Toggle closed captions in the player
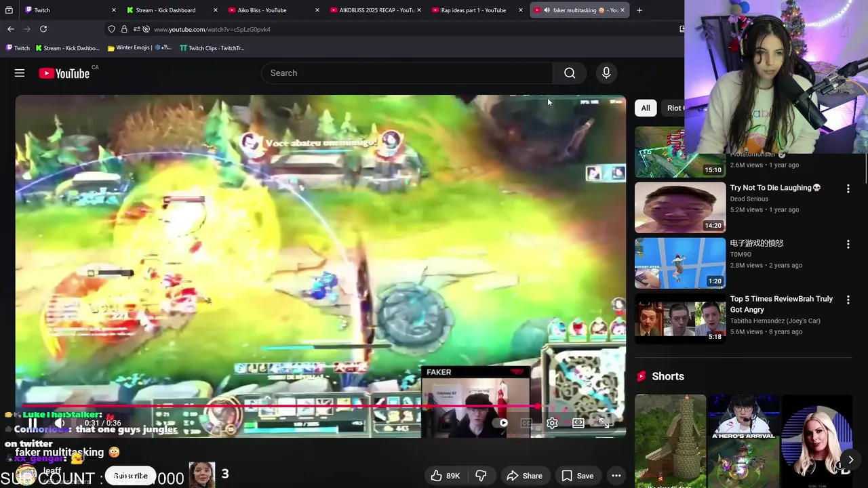Viewport: 868px width, 488px height. tap(526, 423)
